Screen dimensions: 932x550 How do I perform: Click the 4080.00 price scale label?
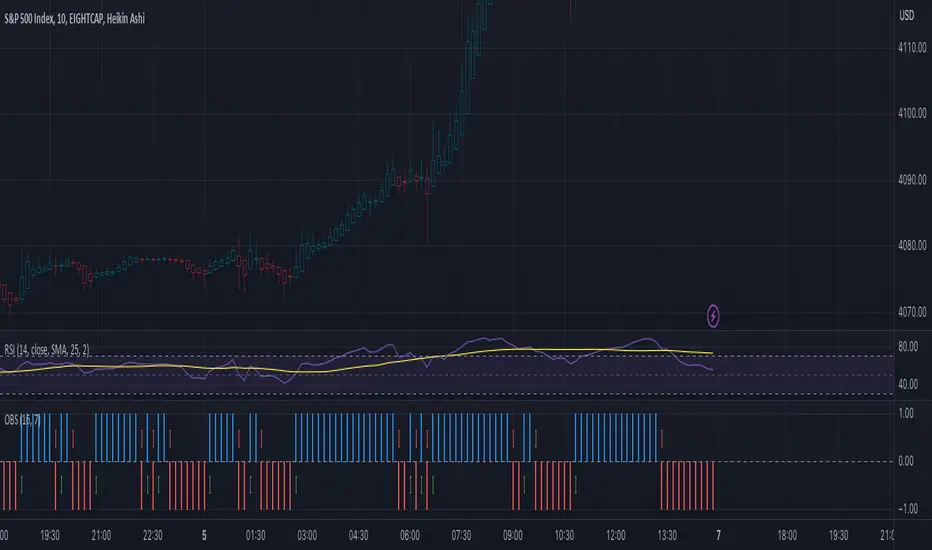[912, 245]
